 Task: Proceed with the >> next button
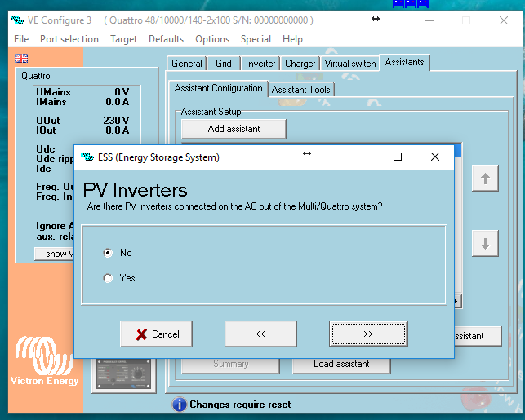(x=368, y=334)
